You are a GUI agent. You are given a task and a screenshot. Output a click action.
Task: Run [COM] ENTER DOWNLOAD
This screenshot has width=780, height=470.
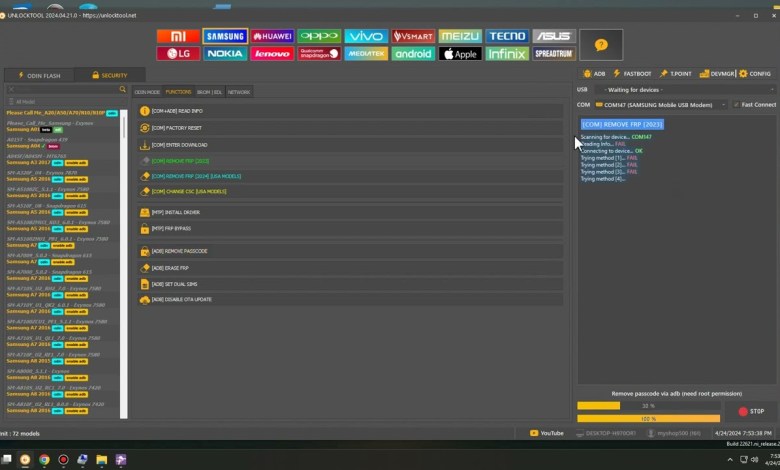(350, 145)
